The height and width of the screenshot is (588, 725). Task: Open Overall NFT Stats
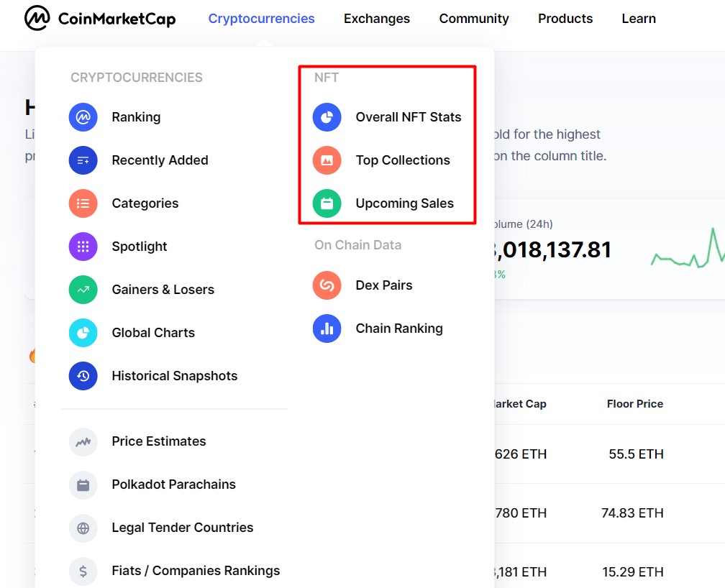(409, 117)
